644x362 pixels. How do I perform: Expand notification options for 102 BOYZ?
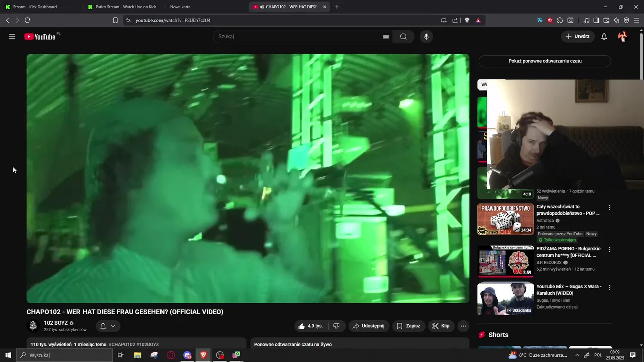pyautogui.click(x=108, y=326)
